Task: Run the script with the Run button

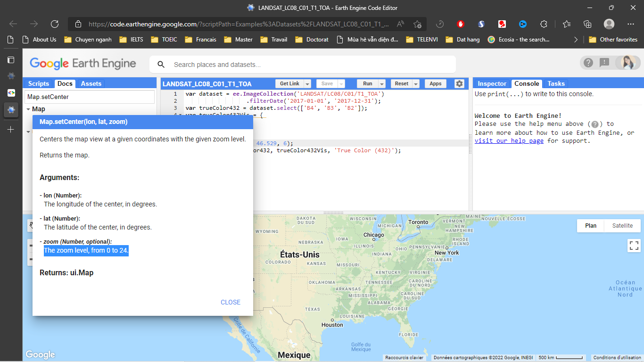Action: [368, 84]
